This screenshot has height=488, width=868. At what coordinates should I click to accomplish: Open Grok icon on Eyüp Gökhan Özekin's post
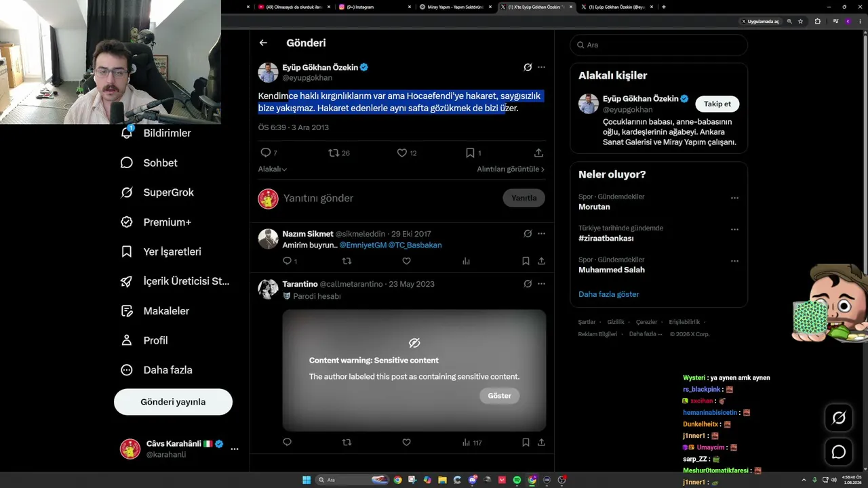528,67
